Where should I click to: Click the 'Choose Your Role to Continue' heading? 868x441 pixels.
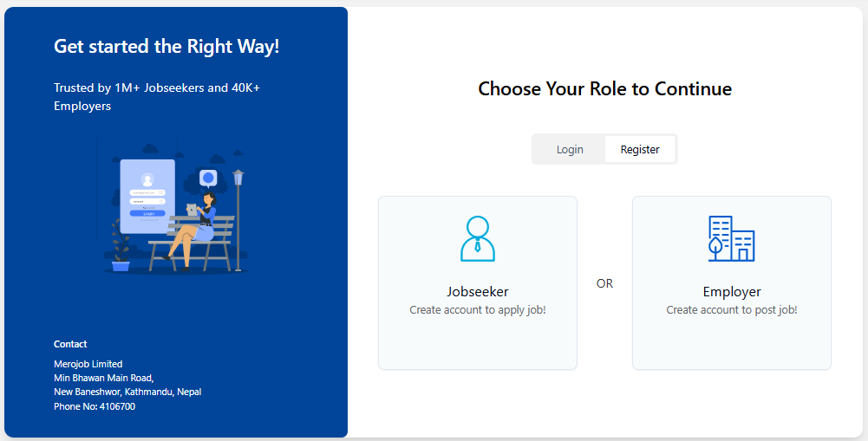tap(604, 88)
